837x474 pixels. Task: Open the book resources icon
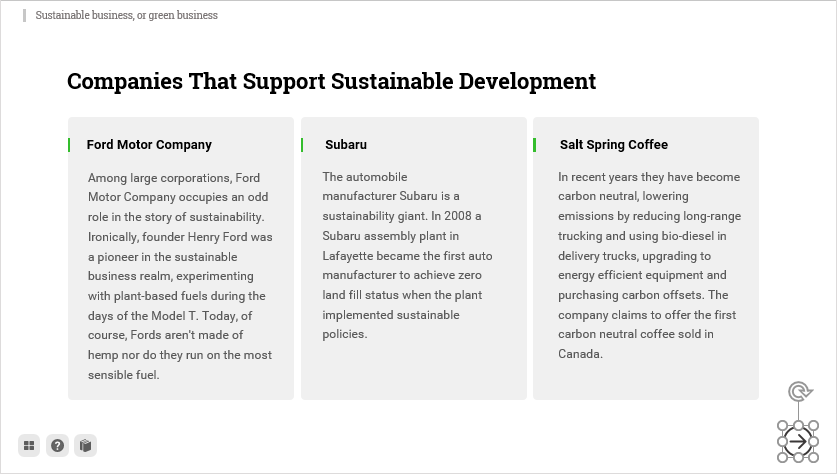[x=85, y=445]
